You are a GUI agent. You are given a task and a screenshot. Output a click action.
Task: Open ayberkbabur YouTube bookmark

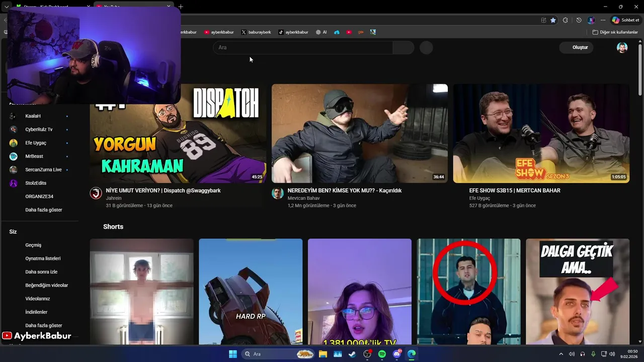[219, 32]
